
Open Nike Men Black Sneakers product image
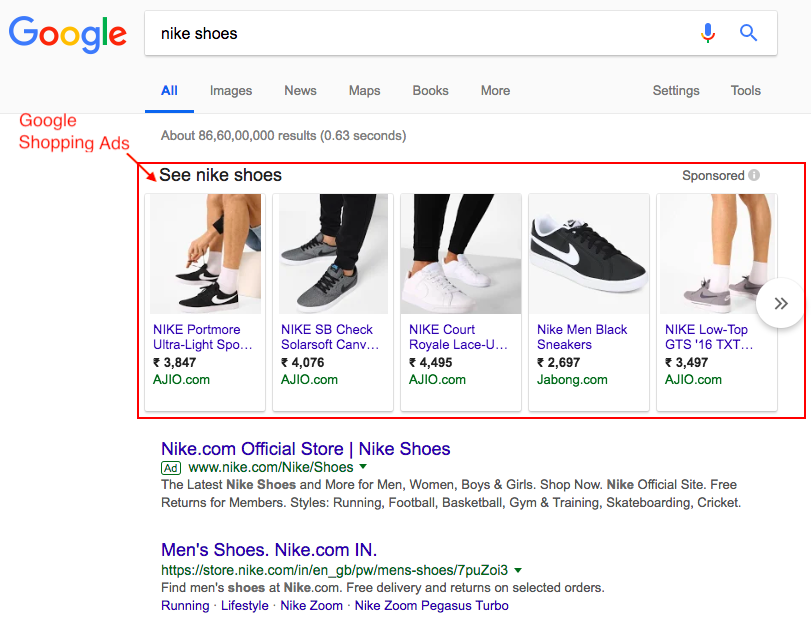click(589, 254)
